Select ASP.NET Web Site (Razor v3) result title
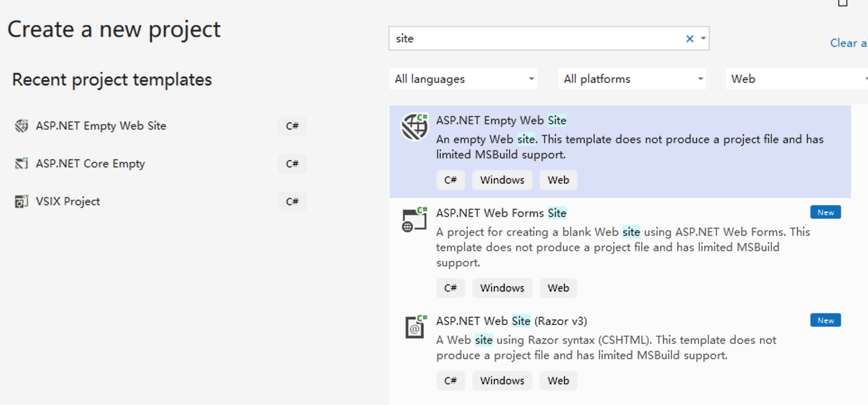This screenshot has height=405, width=868. 511,321
